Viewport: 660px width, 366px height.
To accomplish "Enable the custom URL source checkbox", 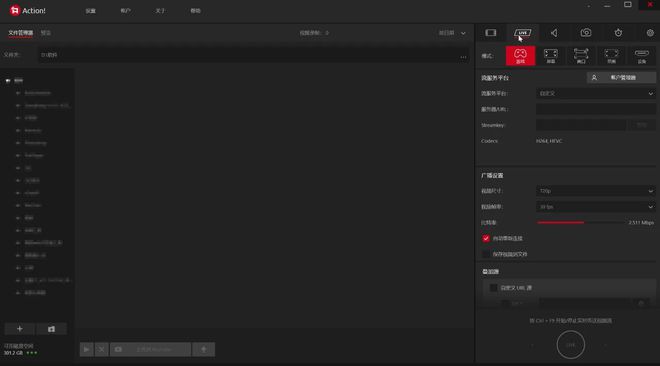I will click(x=493, y=288).
